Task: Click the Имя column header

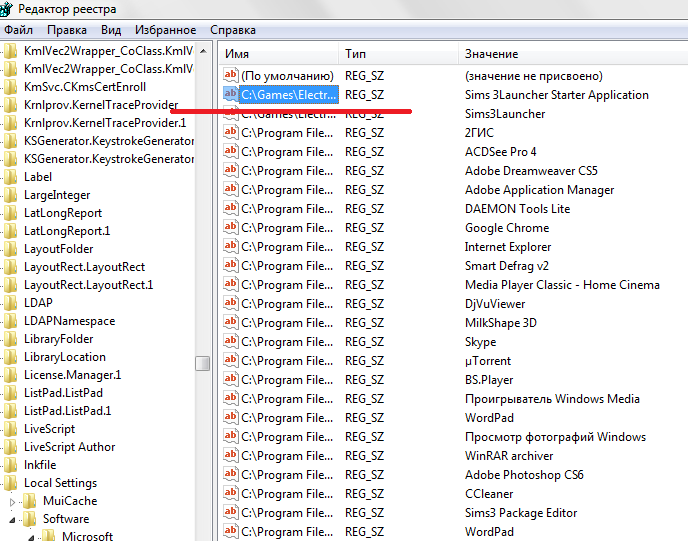Action: pos(279,54)
